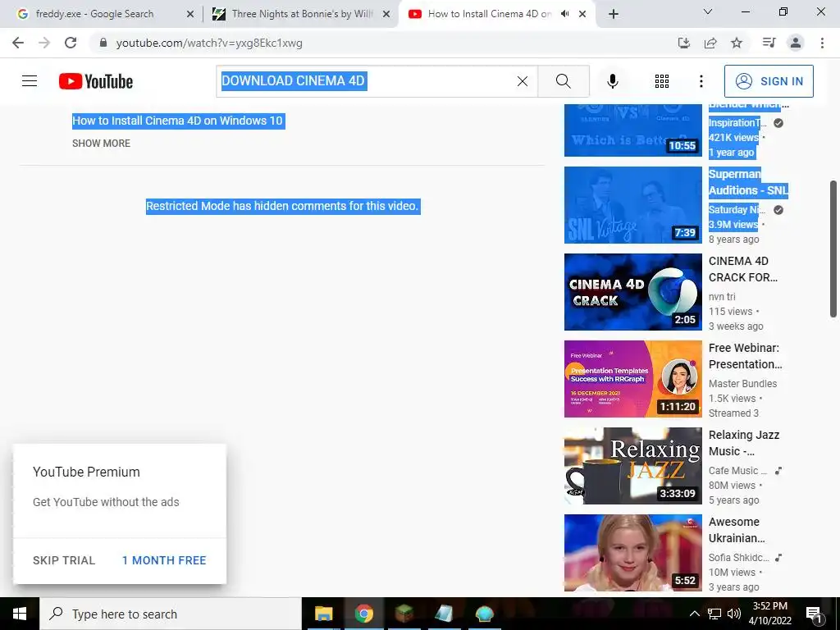
Task: Open the tab search chevron
Action: tap(707, 11)
